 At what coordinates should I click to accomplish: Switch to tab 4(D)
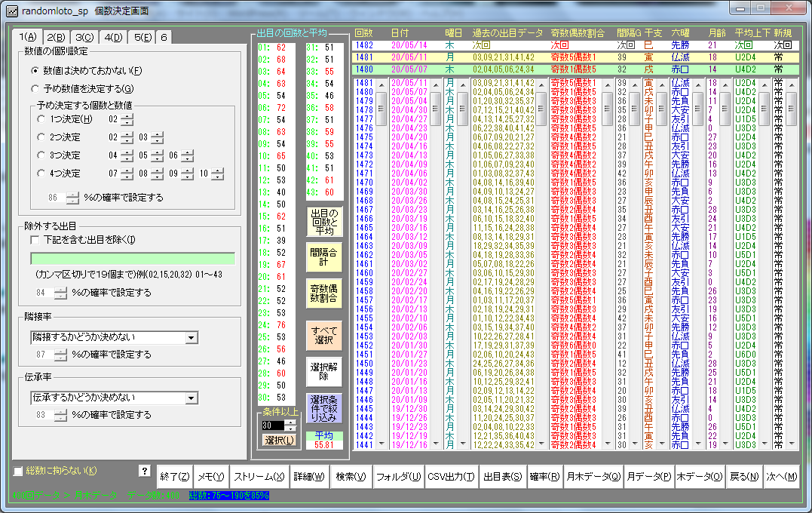point(113,37)
